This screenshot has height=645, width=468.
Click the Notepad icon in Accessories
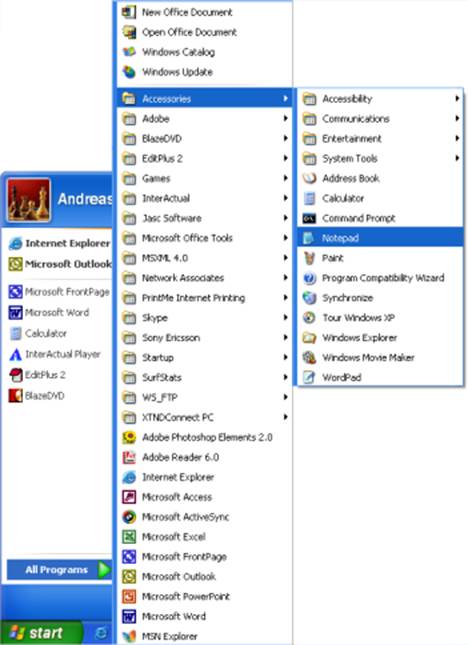click(309, 238)
